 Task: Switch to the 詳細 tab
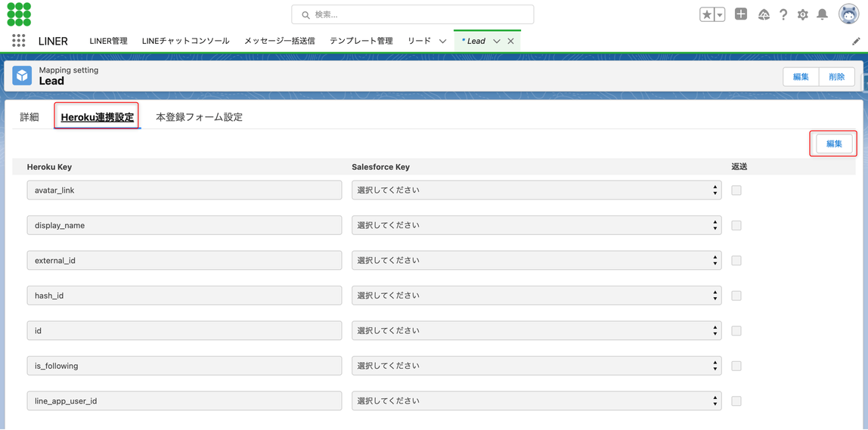pyautogui.click(x=29, y=117)
